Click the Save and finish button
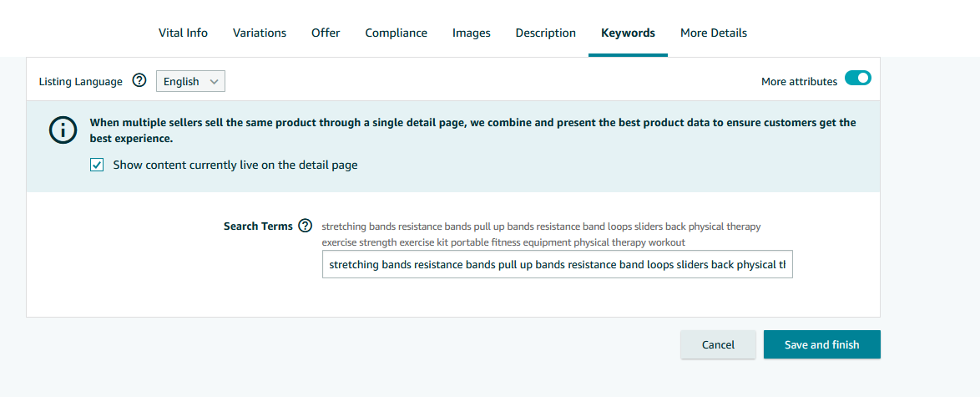Screen dimensions: 980x397 click(822, 344)
